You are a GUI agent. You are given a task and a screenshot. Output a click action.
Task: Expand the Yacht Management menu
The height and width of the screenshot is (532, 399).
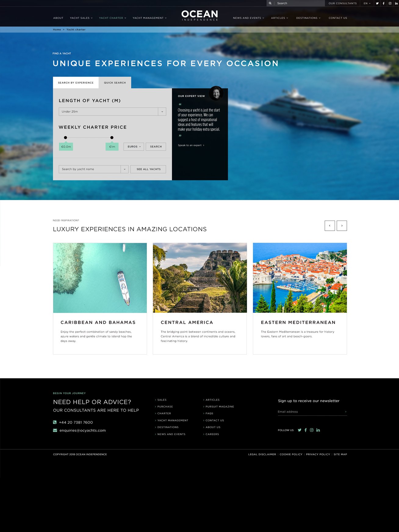[x=149, y=18]
